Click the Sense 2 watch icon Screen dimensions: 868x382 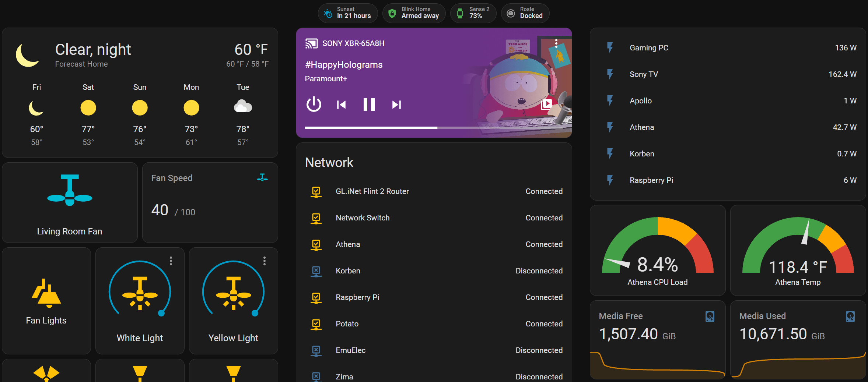coord(460,13)
